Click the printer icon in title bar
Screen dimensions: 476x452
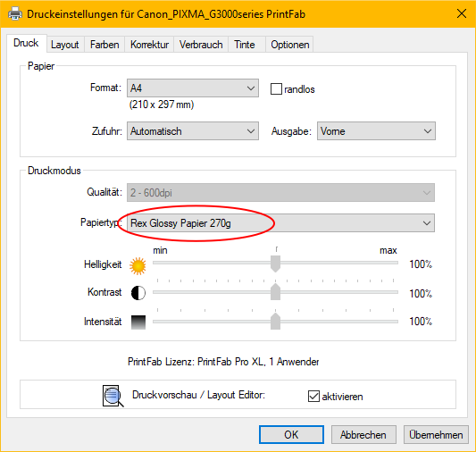click(15, 14)
